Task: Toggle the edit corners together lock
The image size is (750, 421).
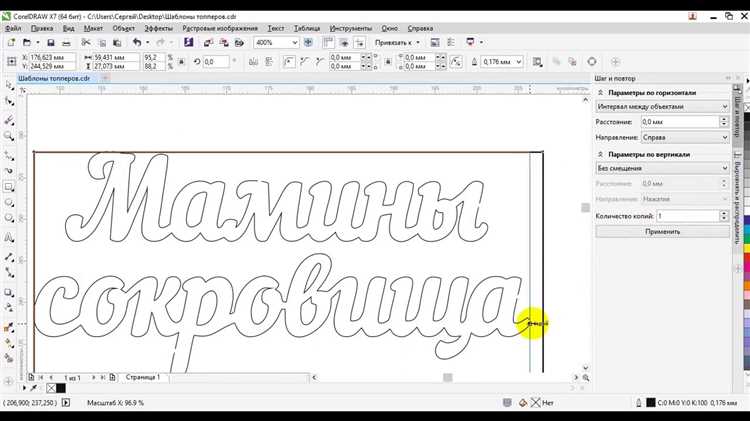Action: (388, 62)
